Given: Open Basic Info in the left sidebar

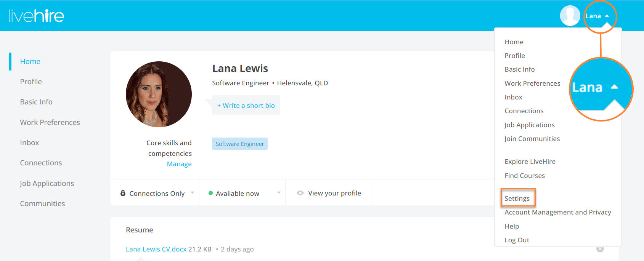Looking at the screenshot, I should [x=36, y=102].
